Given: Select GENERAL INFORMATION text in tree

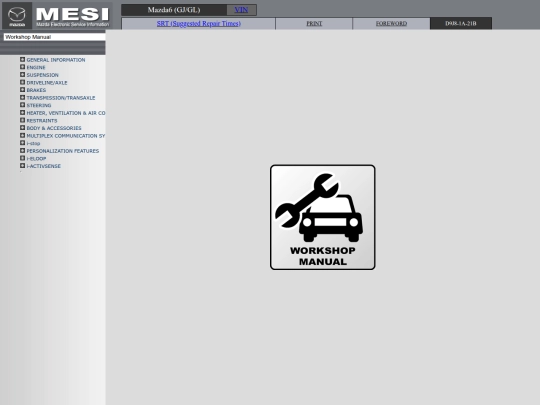Looking at the screenshot, I should (56, 60).
